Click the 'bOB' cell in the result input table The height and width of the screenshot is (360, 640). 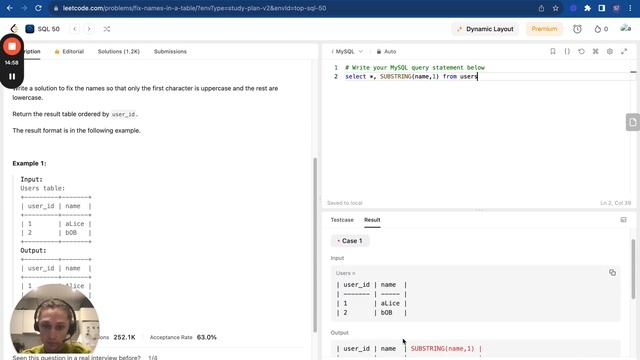(386, 313)
